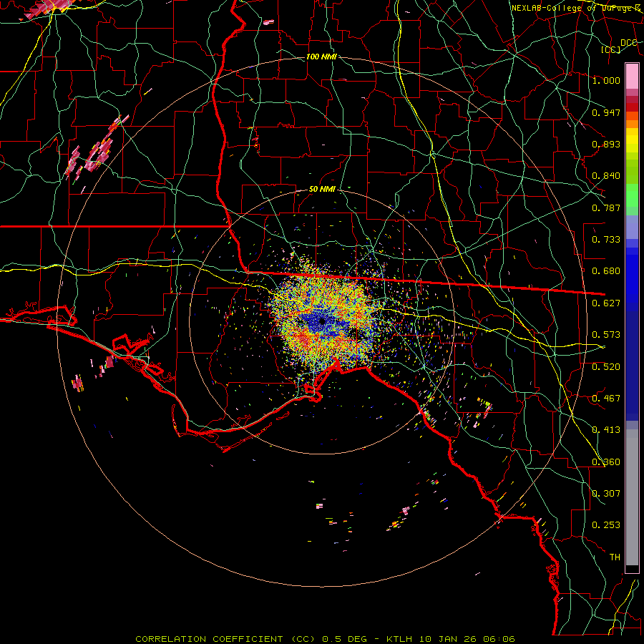Click the 50 NMI range ring label
Image resolution: width=644 pixels, height=644 pixels.
(322, 190)
